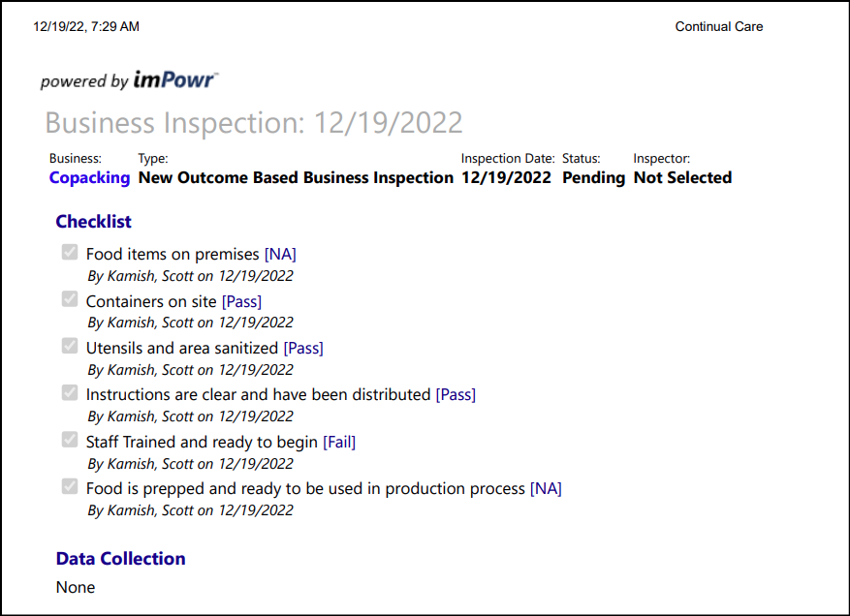Screen dimensions: 850x616
Task: Click the Not Selected inspector value
Action: coord(683,177)
